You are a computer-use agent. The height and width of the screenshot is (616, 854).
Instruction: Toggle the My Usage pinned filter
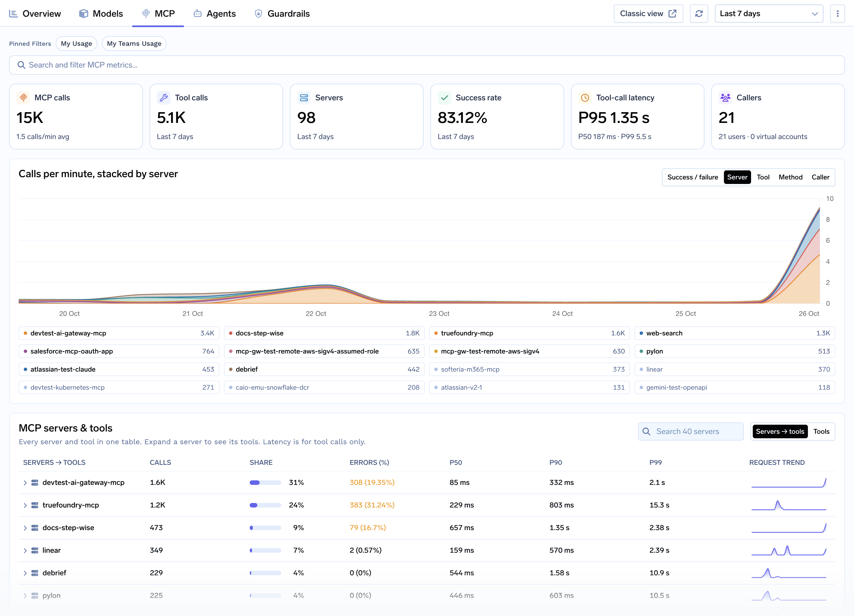[x=76, y=44]
